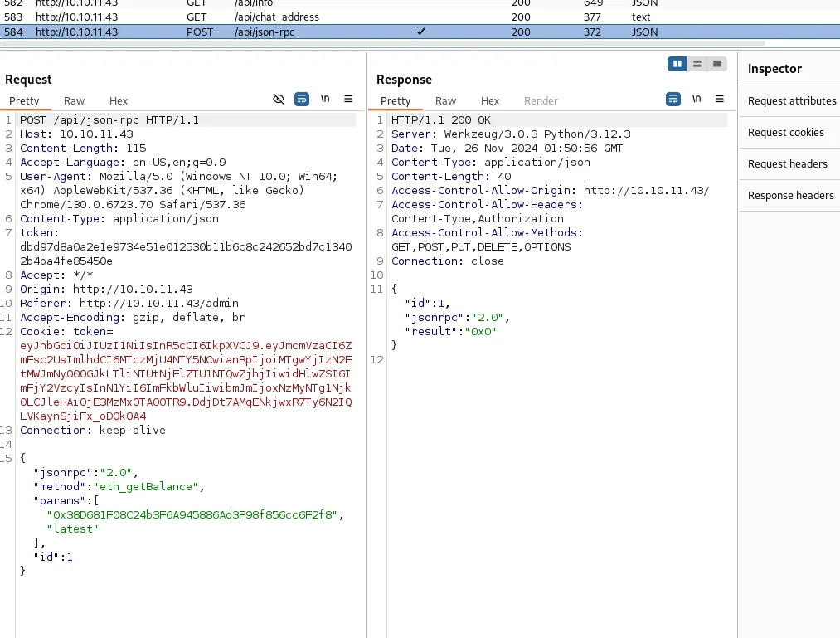Click the horizontal scrollbar under history table
The height and width of the screenshot is (638, 840).
(x=382, y=43)
